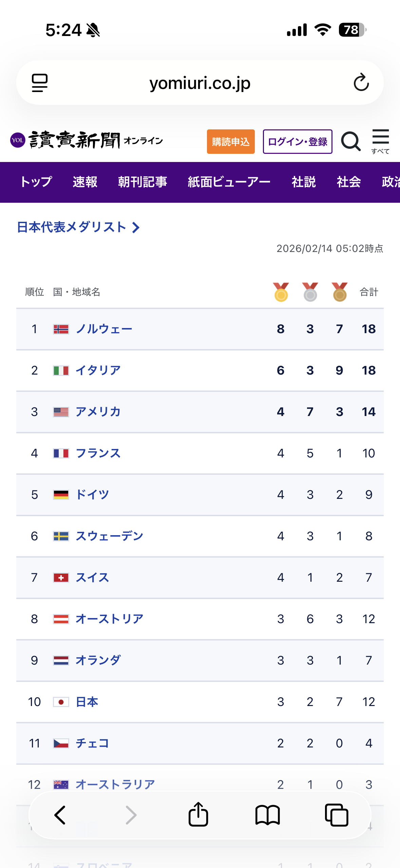Screen dimensions: 400x868
Task: Tap the yomiuri.co.jp address field
Action: click(x=200, y=83)
